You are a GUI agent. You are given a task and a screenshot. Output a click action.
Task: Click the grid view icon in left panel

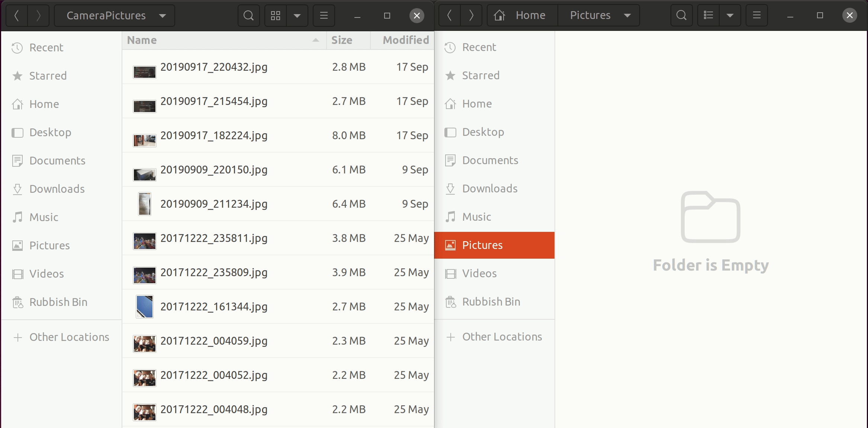click(275, 15)
